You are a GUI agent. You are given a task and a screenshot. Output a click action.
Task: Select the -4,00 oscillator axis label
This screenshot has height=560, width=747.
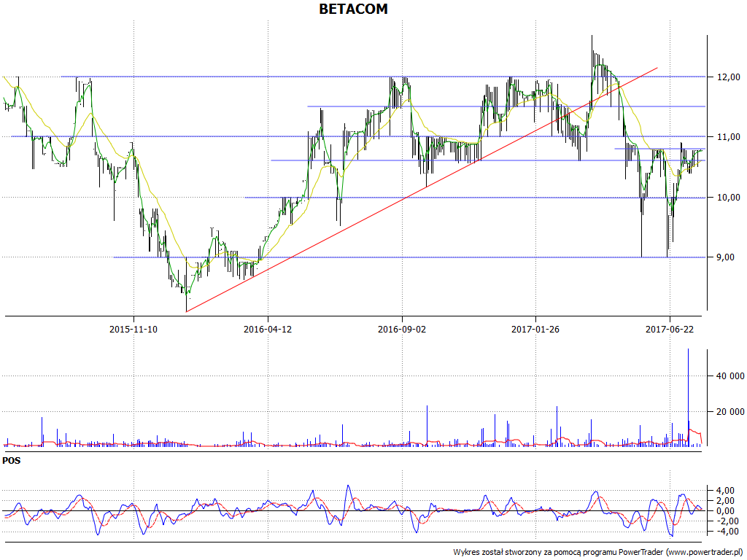coord(727,532)
